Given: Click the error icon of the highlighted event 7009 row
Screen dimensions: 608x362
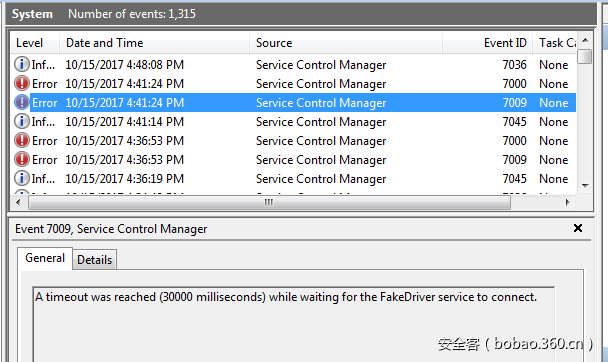Looking at the screenshot, I should click(22, 102).
